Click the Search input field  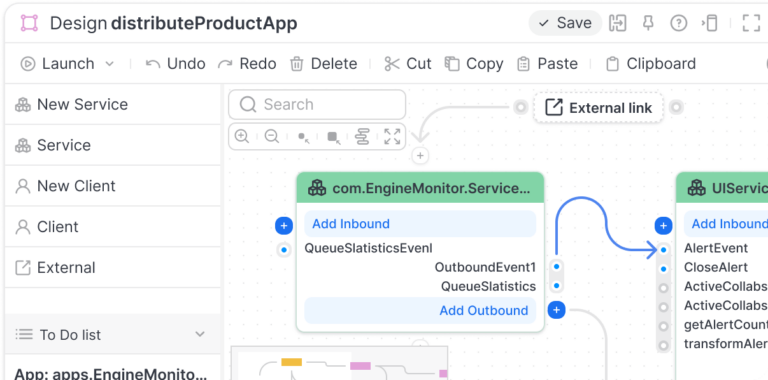click(x=317, y=104)
